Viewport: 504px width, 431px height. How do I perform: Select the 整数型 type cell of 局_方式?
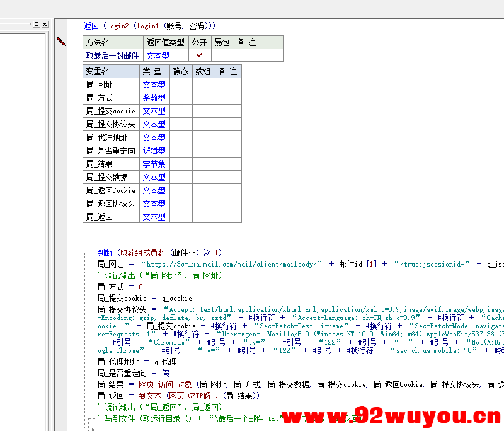pos(154,98)
